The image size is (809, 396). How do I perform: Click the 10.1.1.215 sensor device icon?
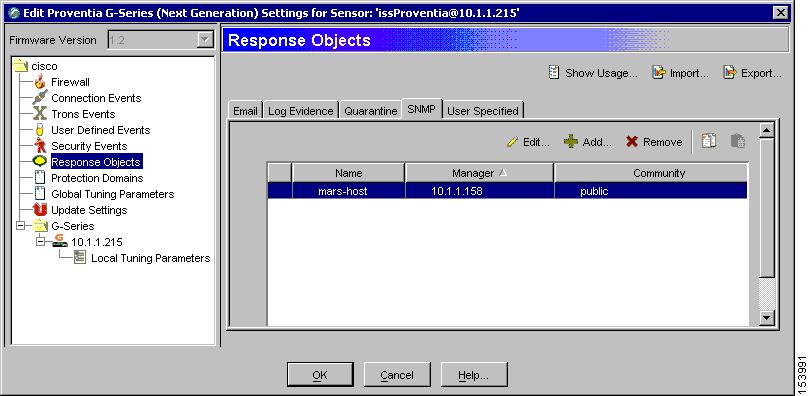(60, 241)
